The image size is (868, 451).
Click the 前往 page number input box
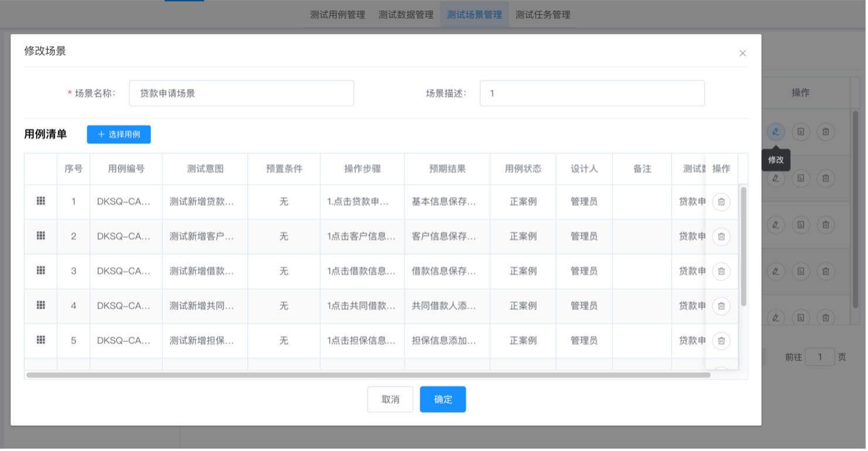point(819,357)
